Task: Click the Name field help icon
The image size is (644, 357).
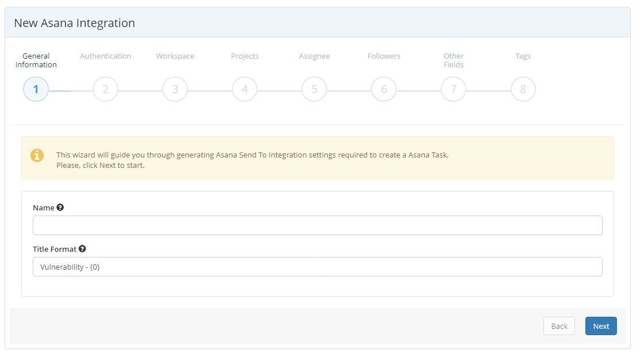Action: click(x=59, y=207)
